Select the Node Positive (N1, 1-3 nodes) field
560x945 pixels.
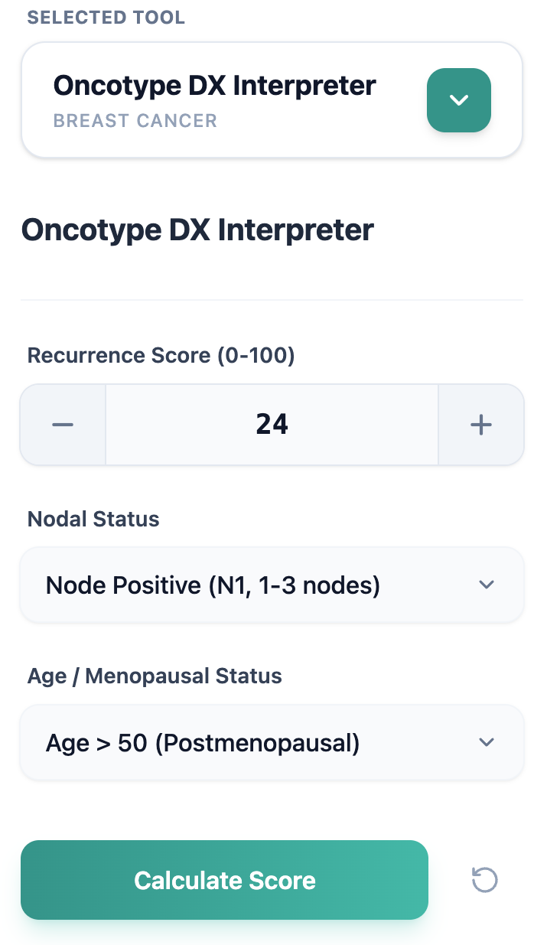pos(272,585)
